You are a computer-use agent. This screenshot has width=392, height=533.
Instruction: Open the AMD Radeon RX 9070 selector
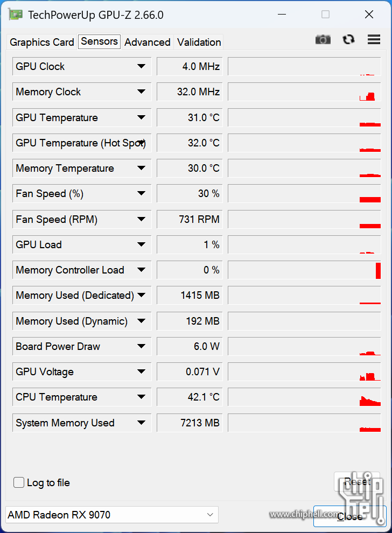pos(112,515)
